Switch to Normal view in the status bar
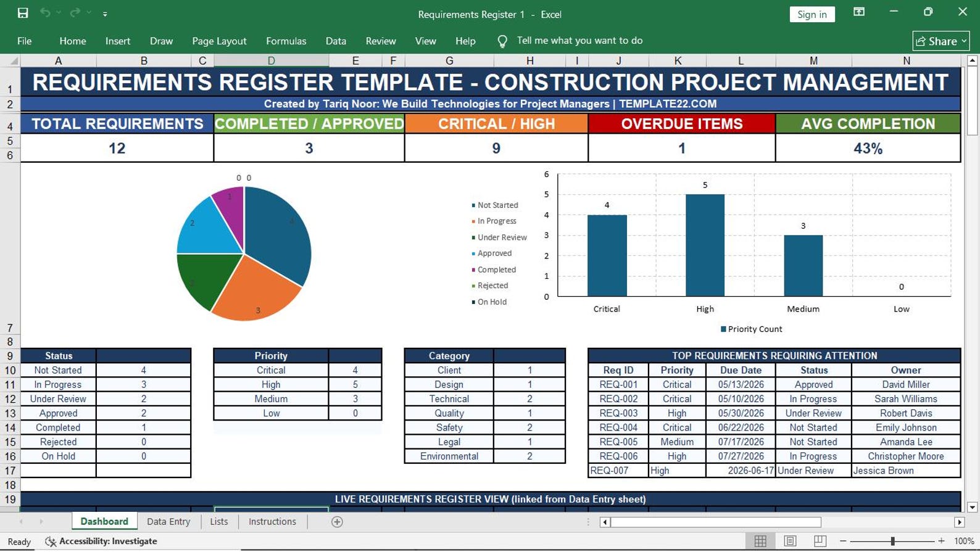This screenshot has height=552, width=980. click(x=760, y=541)
